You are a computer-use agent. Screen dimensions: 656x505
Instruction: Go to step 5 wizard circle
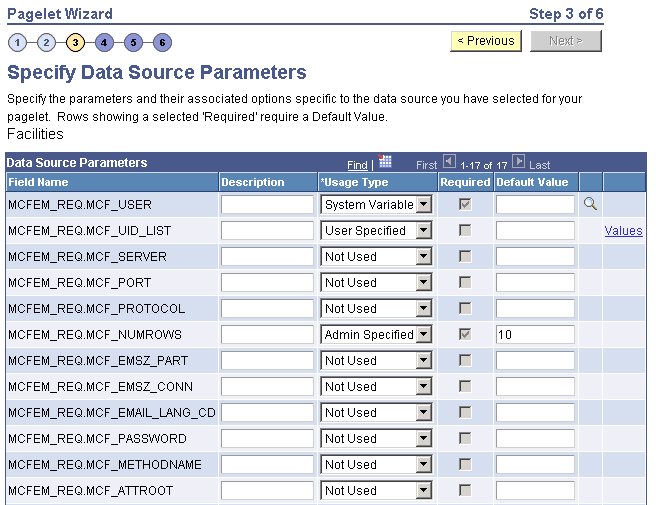[133, 42]
